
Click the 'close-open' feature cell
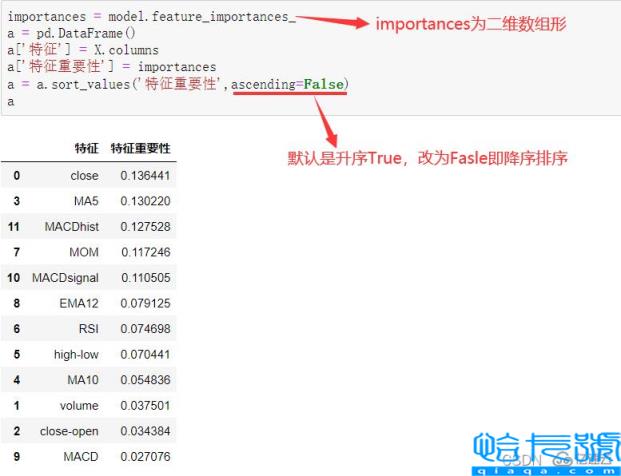point(69,431)
